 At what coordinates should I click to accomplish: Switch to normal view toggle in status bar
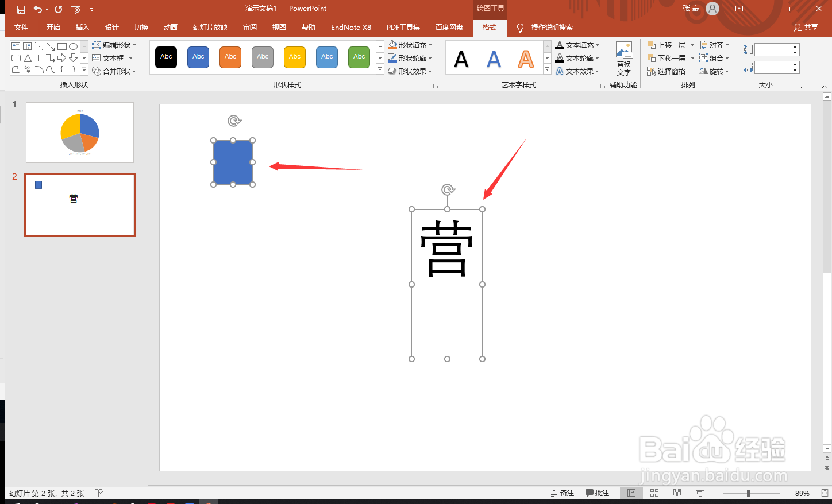(631, 493)
